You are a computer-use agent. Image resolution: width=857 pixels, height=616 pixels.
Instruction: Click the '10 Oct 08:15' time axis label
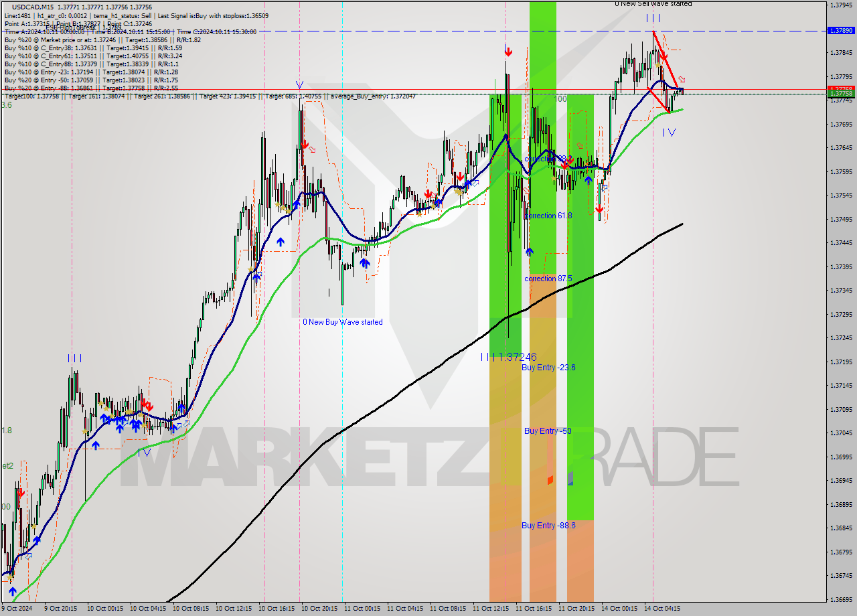[191, 609]
